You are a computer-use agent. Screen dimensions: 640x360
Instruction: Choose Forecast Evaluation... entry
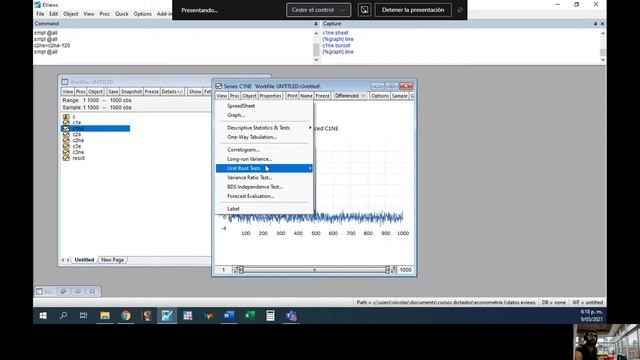[251, 196]
